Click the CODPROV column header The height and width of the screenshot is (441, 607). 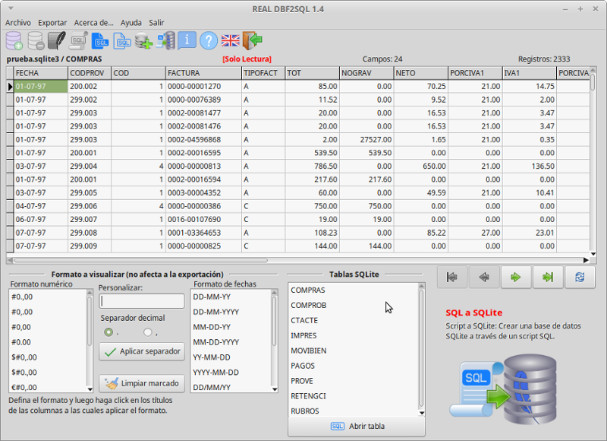coord(89,73)
